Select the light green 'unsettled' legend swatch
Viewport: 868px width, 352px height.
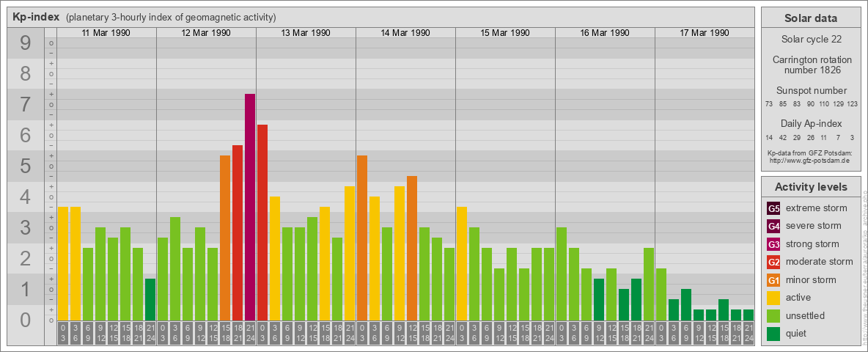coord(773,315)
